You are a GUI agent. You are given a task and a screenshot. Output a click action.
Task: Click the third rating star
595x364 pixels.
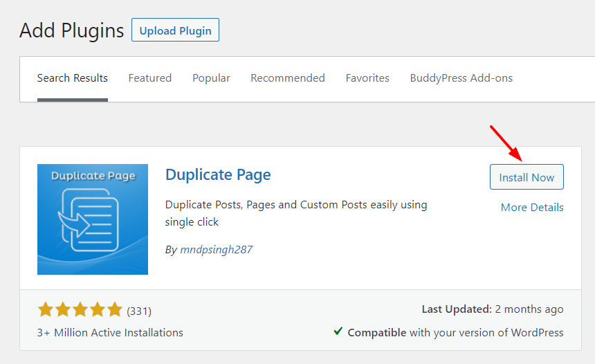pyautogui.click(x=80, y=310)
